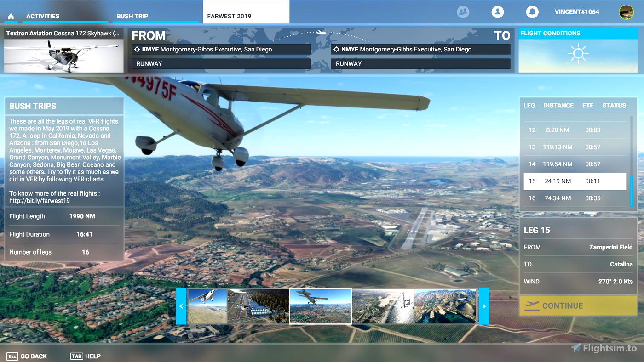
Task: Click the VINCENT#1064 avatar picture
Action: 627,12
